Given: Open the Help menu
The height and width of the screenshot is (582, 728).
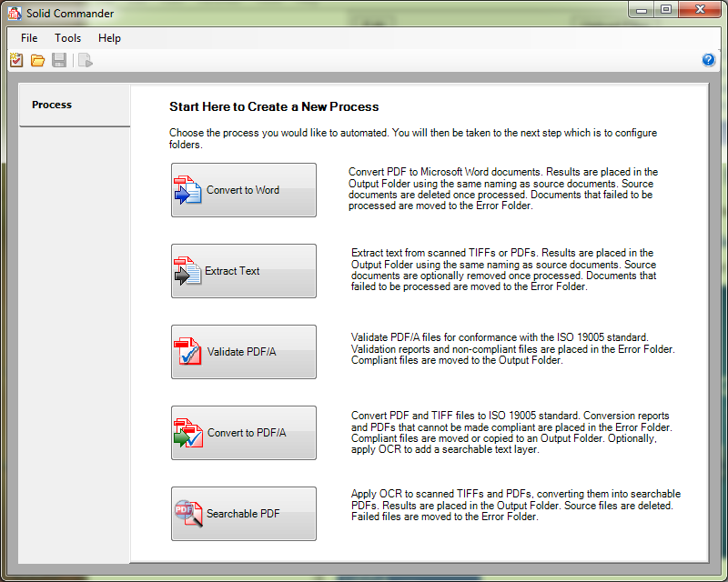Looking at the screenshot, I should click(x=109, y=38).
